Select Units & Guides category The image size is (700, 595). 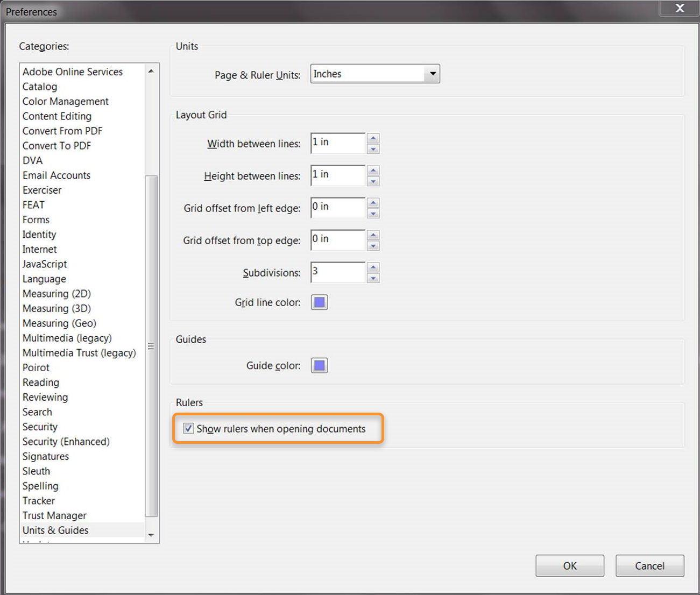tap(55, 530)
